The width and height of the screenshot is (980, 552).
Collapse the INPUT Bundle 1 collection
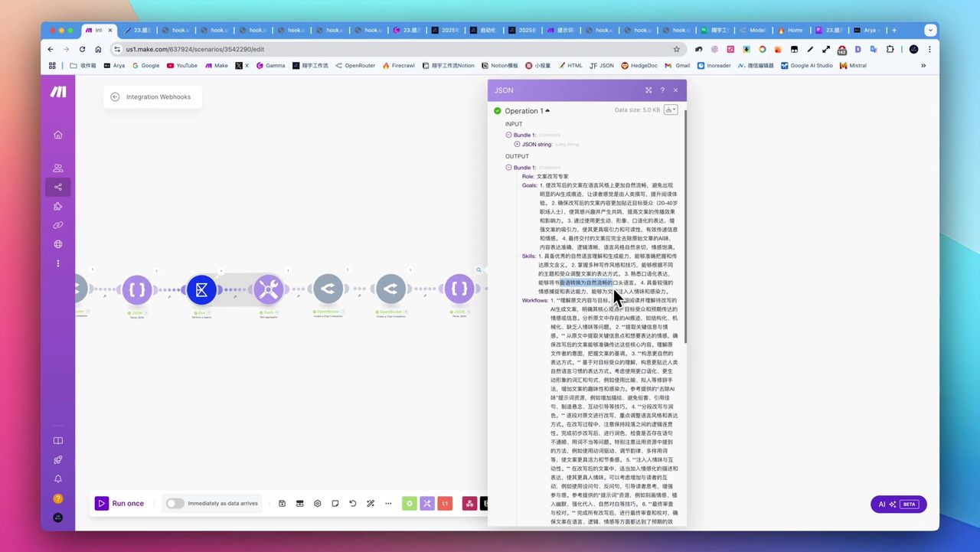(x=509, y=135)
